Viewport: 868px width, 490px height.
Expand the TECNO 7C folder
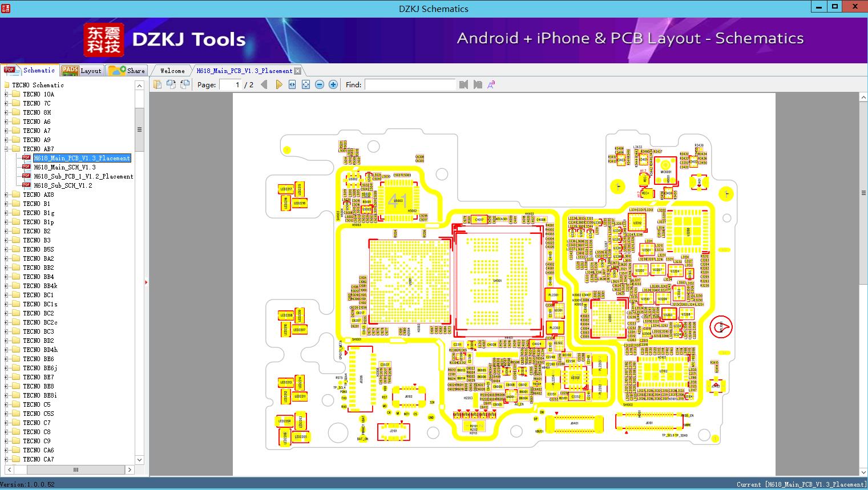[x=6, y=103]
